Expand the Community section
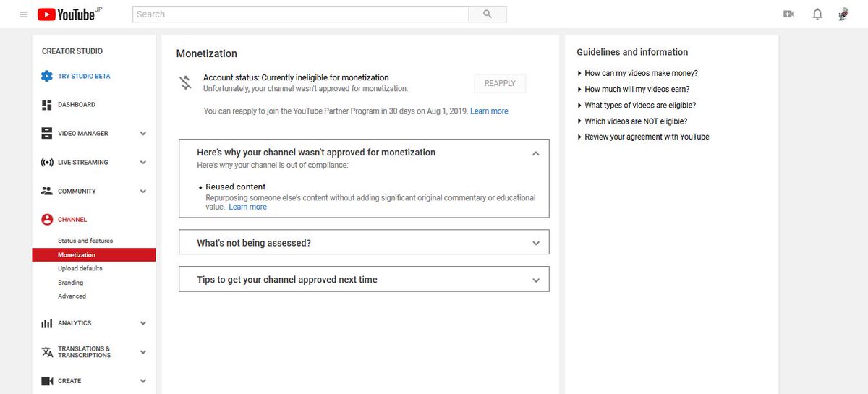Screen dimensions: 868x394 pyautogui.click(x=143, y=192)
